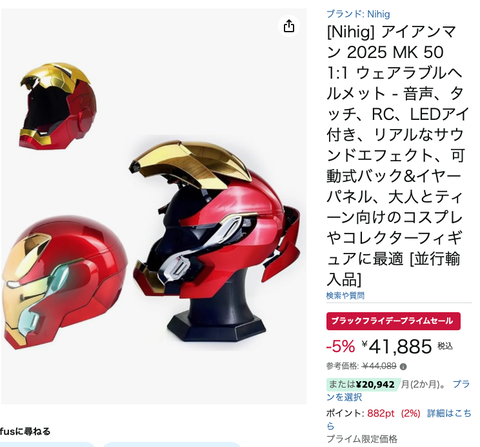Click the share icon above the product image
The height and width of the screenshot is (447, 480).
[x=289, y=26]
